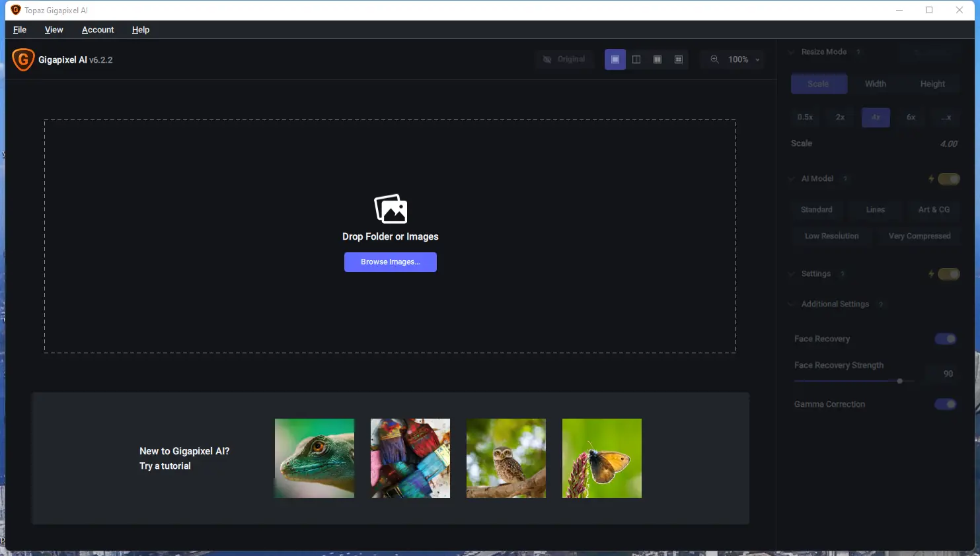Screen dimensions: 980x556
Task: Click the zoom magnifier icon
Action: pos(714,59)
